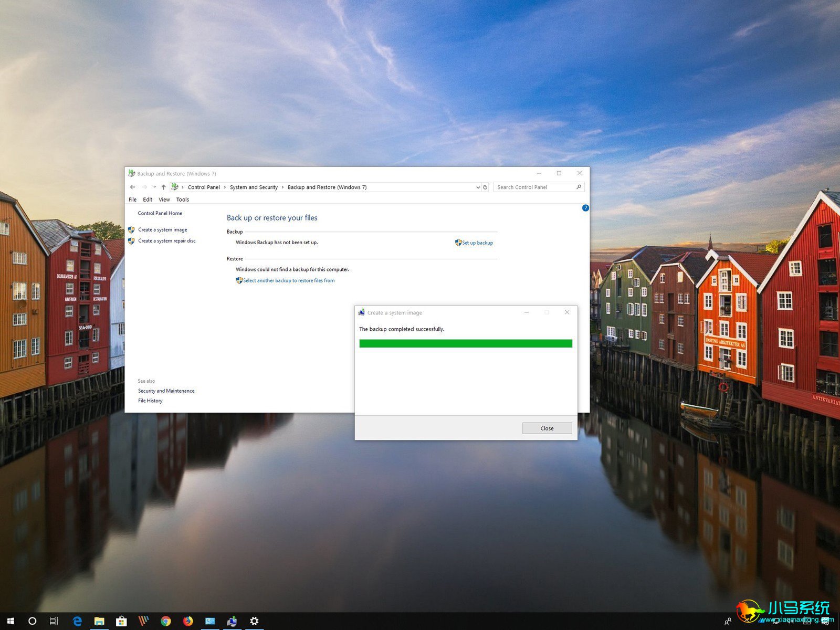Viewport: 840px width, 630px height.
Task: Open the Edit menu
Action: point(148,199)
